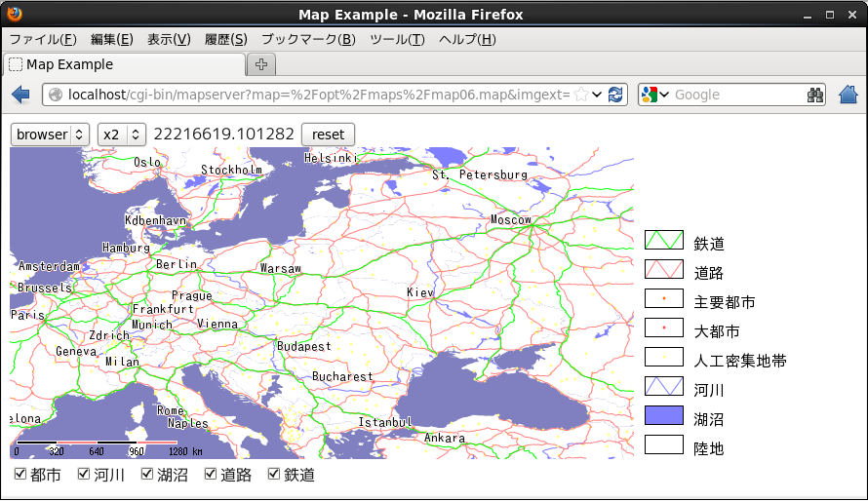Viewport: 868px width, 501px height.
Task: Reload the page with the refresh icon
Action: pos(615,95)
